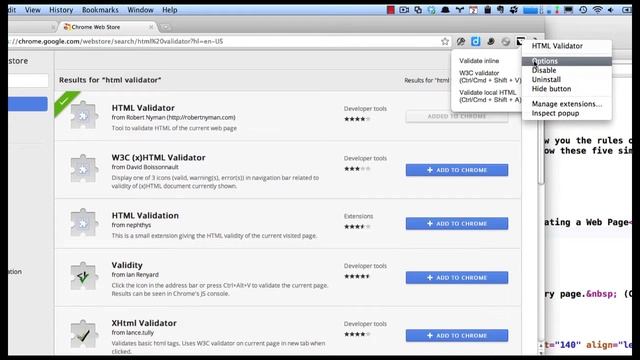Viewport: 640px width, 360px height.
Task: Open the wrench-shaped extension icon
Action: point(461,41)
